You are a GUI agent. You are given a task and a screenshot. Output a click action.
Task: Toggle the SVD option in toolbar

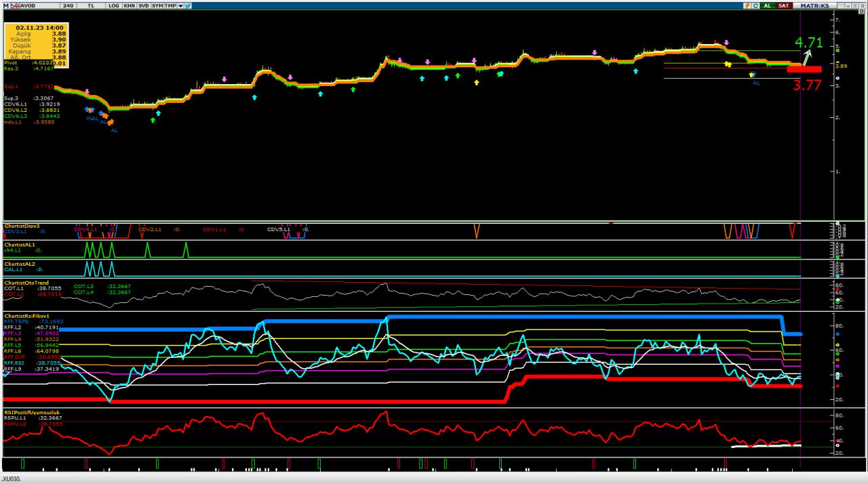pos(143,5)
